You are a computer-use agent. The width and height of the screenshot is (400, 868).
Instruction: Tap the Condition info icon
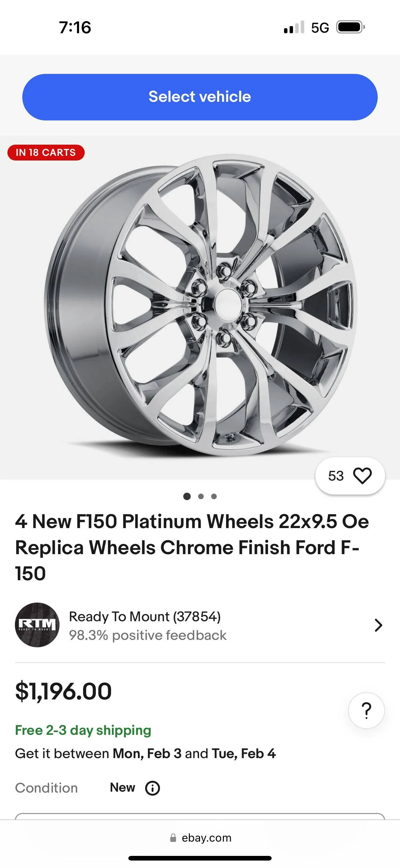(x=152, y=788)
